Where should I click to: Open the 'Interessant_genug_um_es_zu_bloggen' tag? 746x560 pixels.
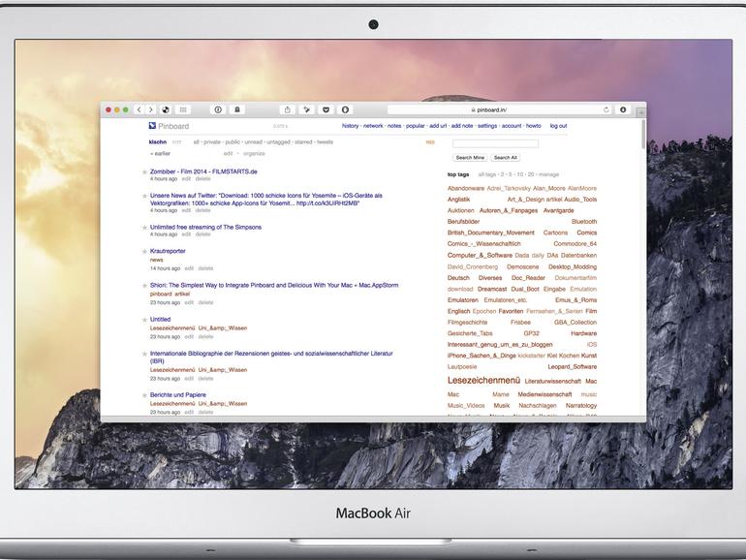click(x=500, y=345)
